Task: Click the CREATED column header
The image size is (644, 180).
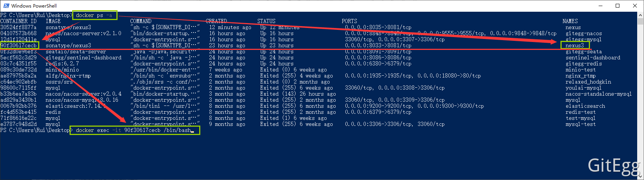Action: click(x=217, y=21)
